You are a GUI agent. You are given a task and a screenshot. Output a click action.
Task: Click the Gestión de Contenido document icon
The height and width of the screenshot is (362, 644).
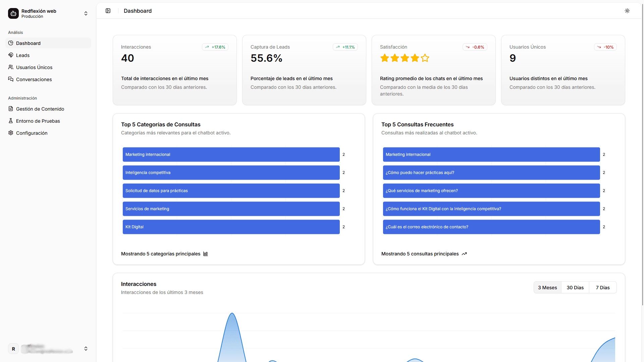pyautogui.click(x=11, y=109)
